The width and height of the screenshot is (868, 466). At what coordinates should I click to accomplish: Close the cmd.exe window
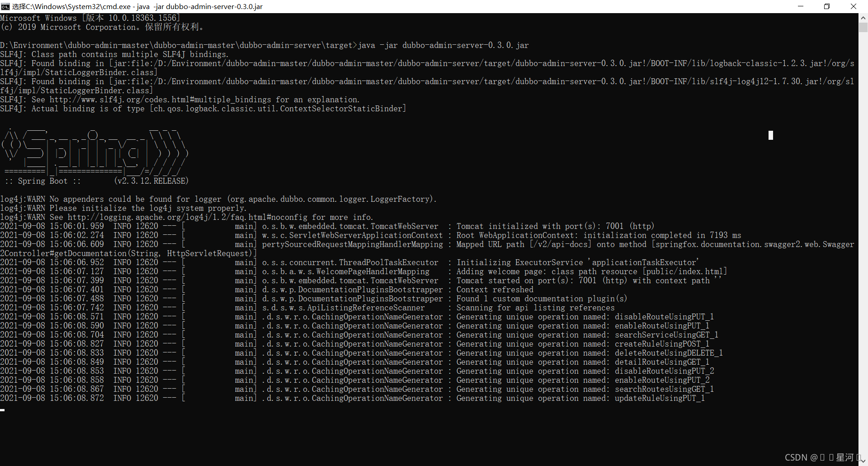[x=854, y=6]
